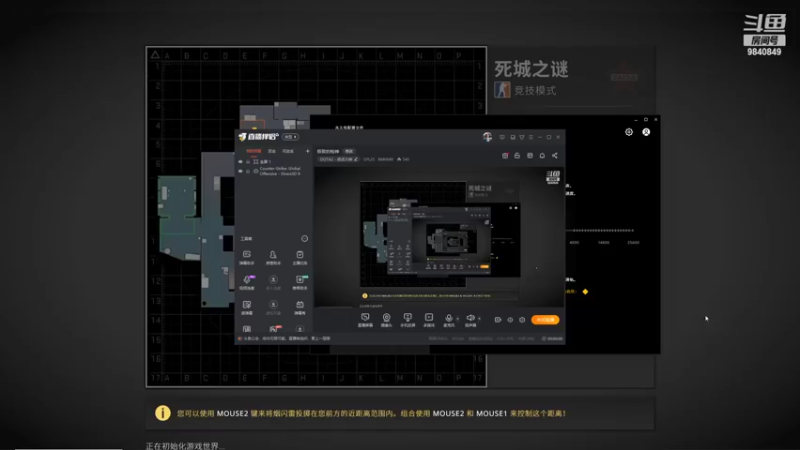Image resolution: width=800 pixels, height=450 pixels.
Task: Click the DOTA2 category label
Action: (336, 159)
